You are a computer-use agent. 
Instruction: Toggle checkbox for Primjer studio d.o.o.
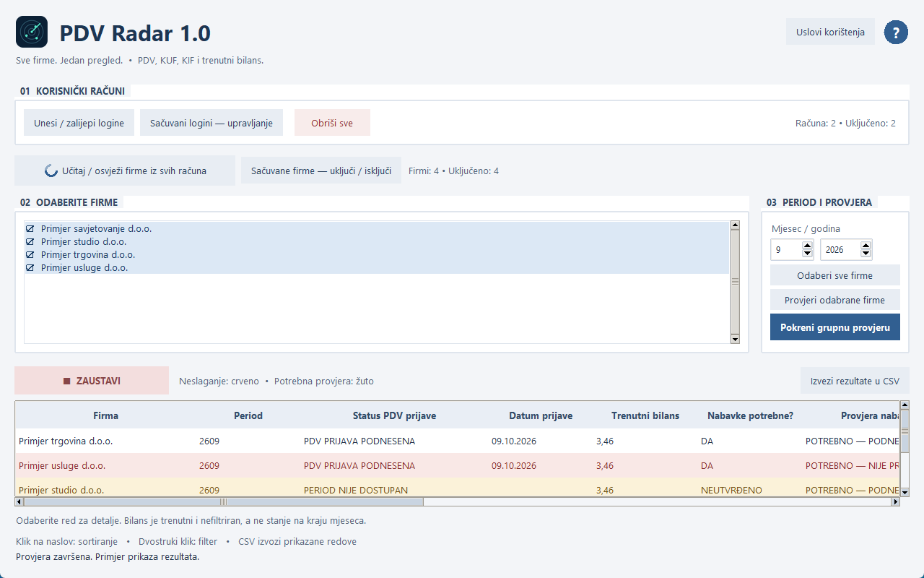tap(30, 242)
